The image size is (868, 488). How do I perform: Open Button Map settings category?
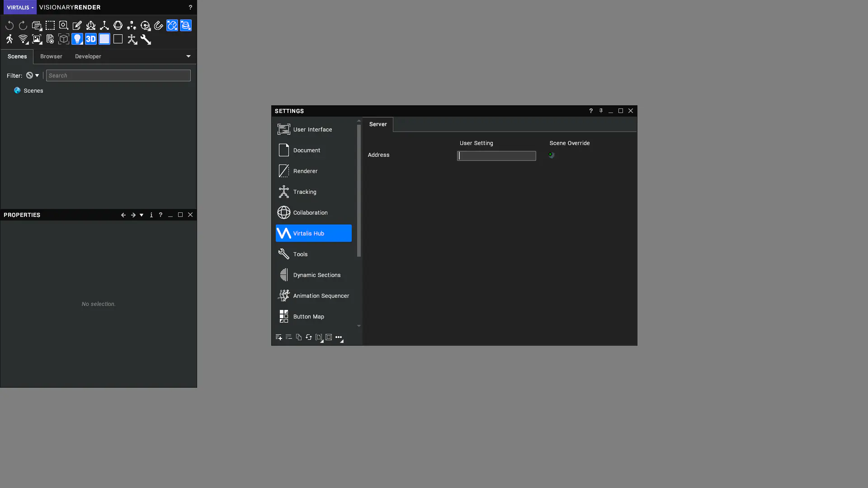(314, 316)
